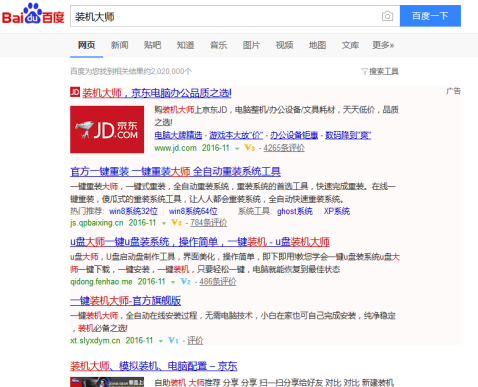478x387 pixels.
Task: Open 装机大师，京东电脑办公品质之选 result
Action: click(x=157, y=93)
